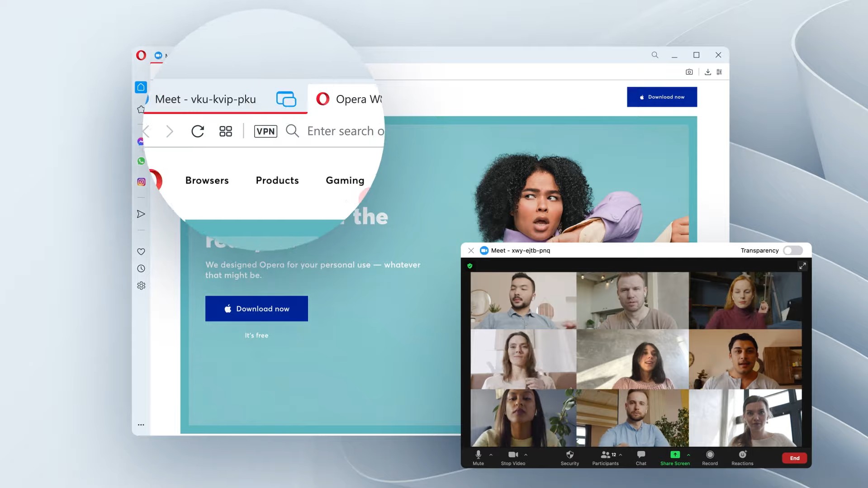Click the three-dots sidebar setup icon
Viewport: 868px width, 488px height.
pos(141,425)
